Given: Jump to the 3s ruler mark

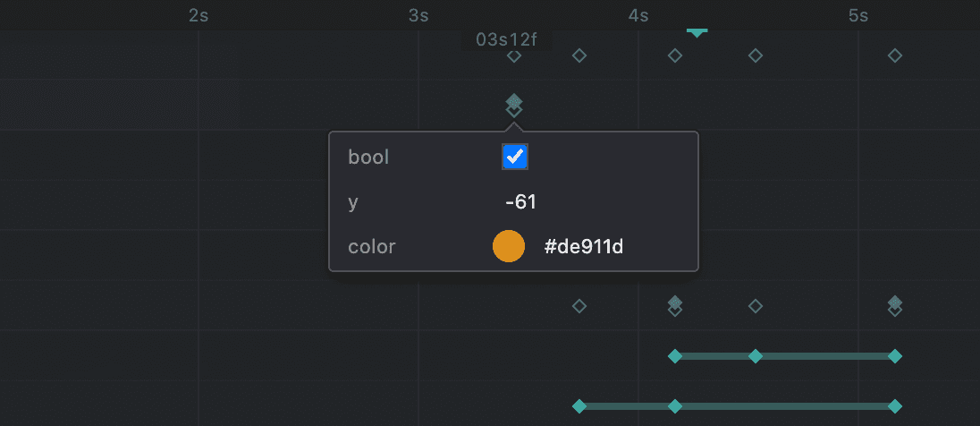Looking at the screenshot, I should click(x=418, y=15).
